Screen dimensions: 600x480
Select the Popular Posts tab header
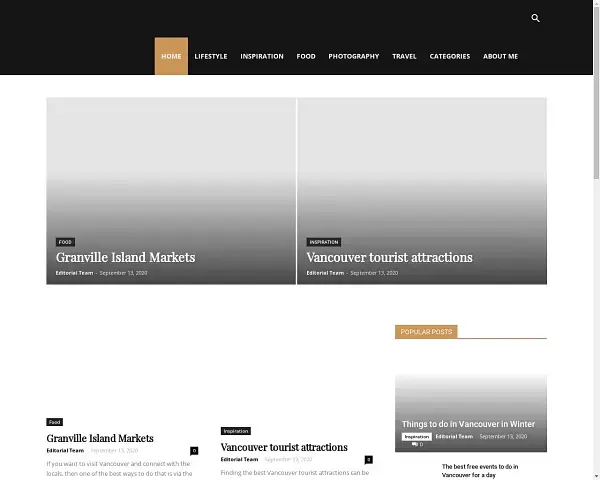click(426, 331)
